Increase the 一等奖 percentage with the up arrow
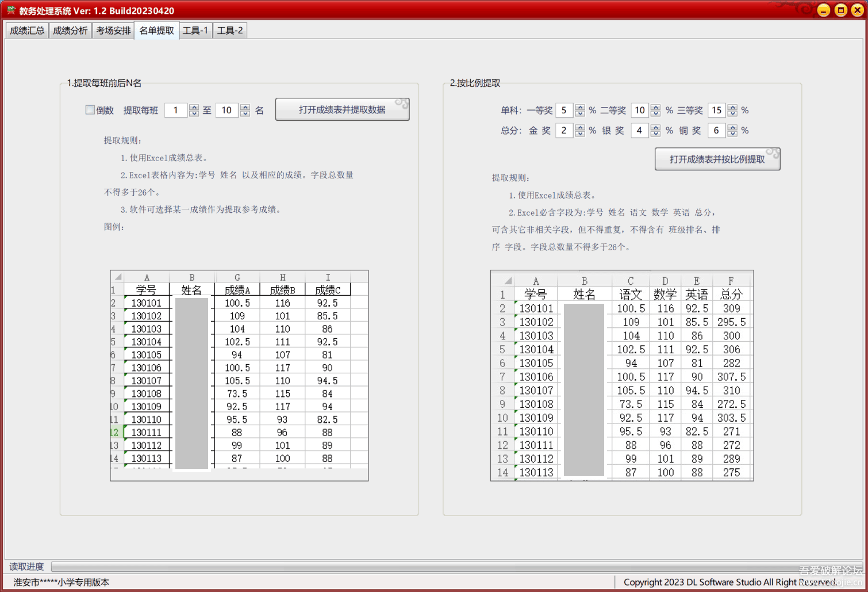Image resolution: width=868 pixels, height=592 pixels. (579, 107)
